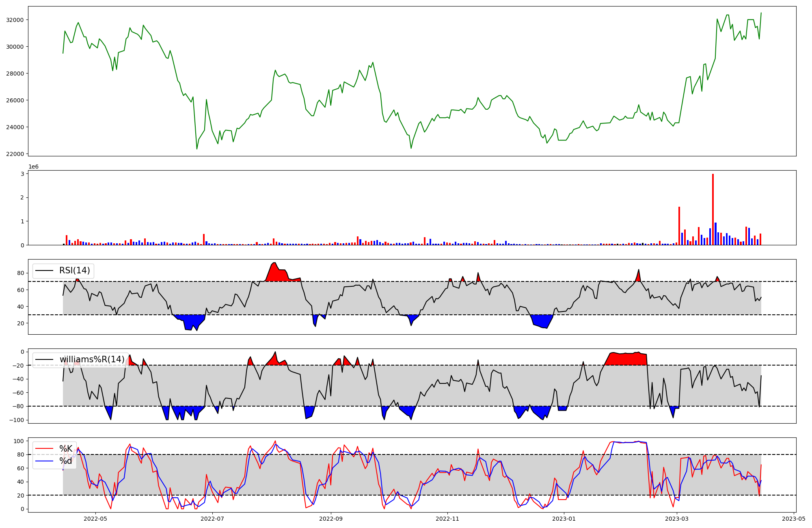812x528 pixels.
Task: Click the -100 Williams axis label
Action: coord(17,420)
